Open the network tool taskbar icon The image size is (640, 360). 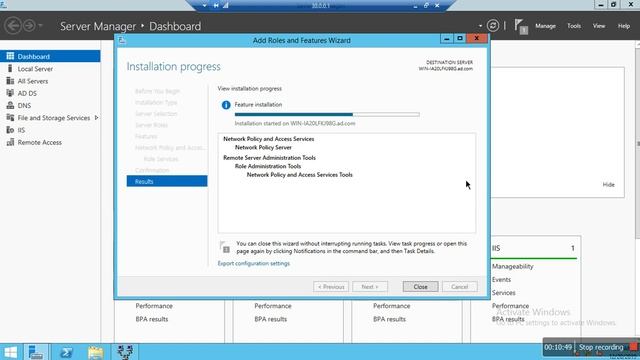tap(125, 352)
